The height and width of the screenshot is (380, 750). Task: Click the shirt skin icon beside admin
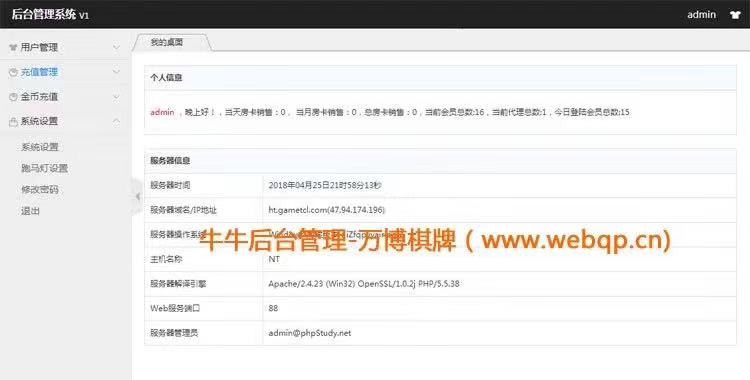(x=735, y=14)
